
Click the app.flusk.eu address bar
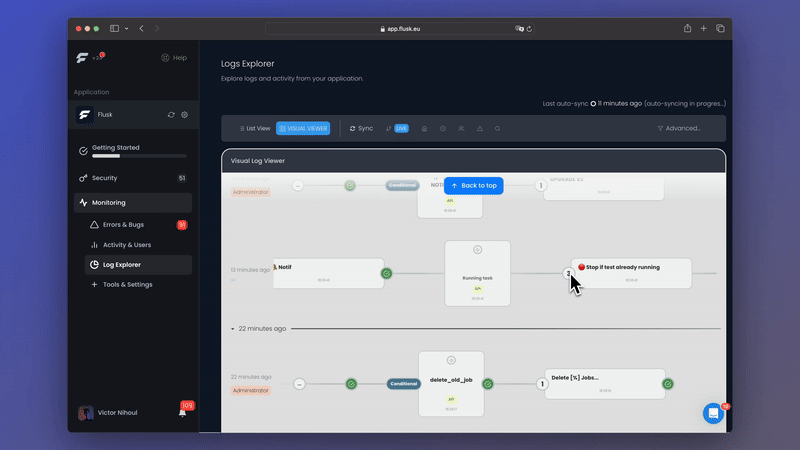(x=399, y=29)
